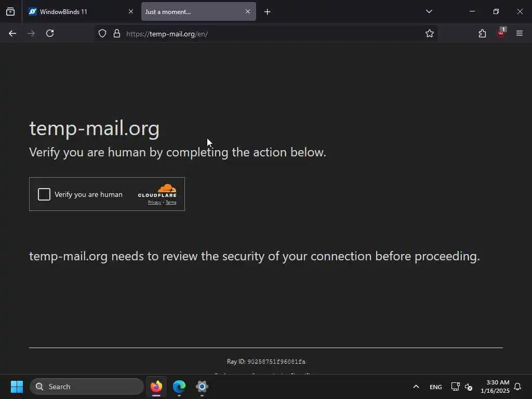
Task: Click the Ray ID text
Action: pyautogui.click(x=266, y=362)
